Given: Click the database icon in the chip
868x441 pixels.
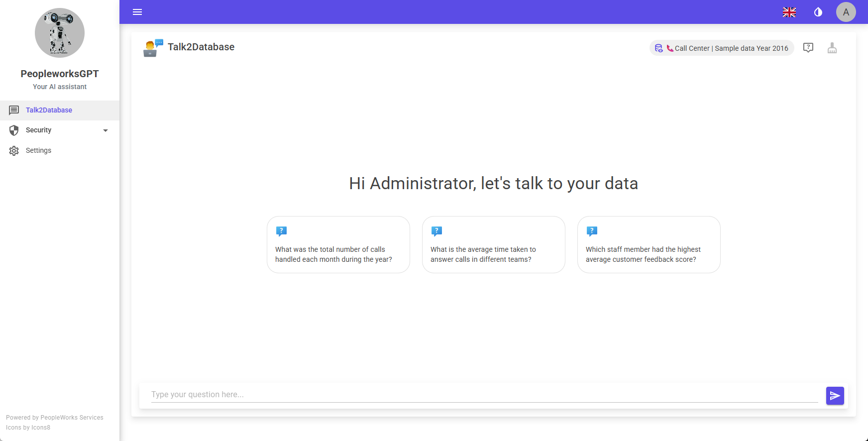Looking at the screenshot, I should (x=658, y=48).
